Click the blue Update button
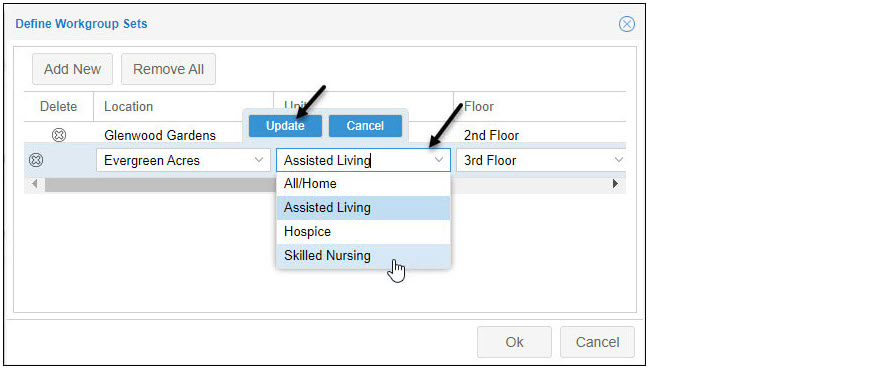 click(x=285, y=126)
